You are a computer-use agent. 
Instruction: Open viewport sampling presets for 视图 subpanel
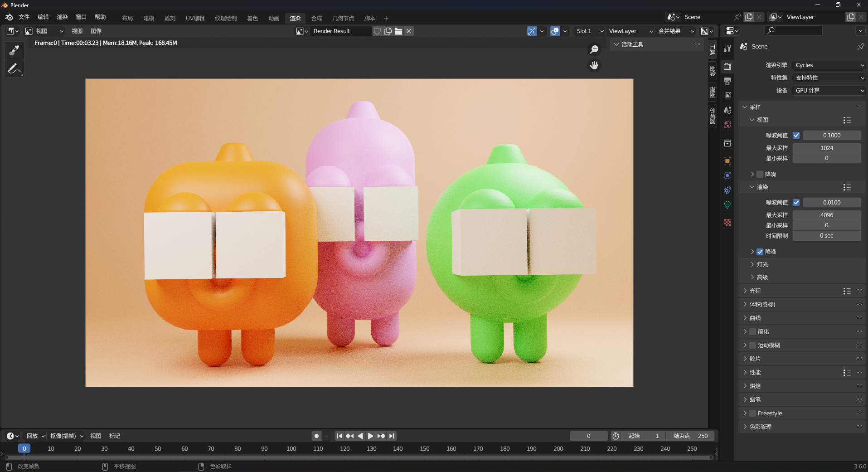pyautogui.click(x=847, y=120)
